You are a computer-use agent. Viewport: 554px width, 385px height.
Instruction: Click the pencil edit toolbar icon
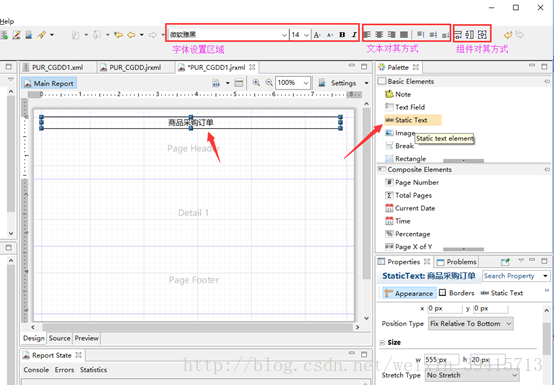pyautogui.click(x=17, y=35)
